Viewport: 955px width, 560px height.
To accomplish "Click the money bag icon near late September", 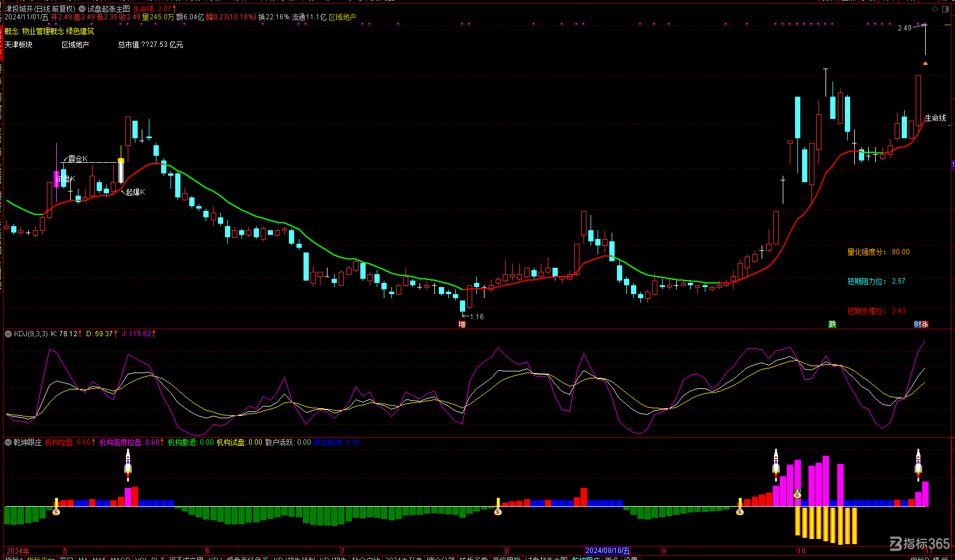I will (740, 511).
